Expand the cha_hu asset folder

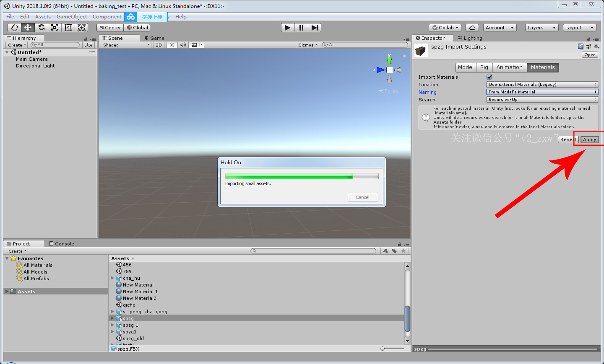(x=112, y=278)
